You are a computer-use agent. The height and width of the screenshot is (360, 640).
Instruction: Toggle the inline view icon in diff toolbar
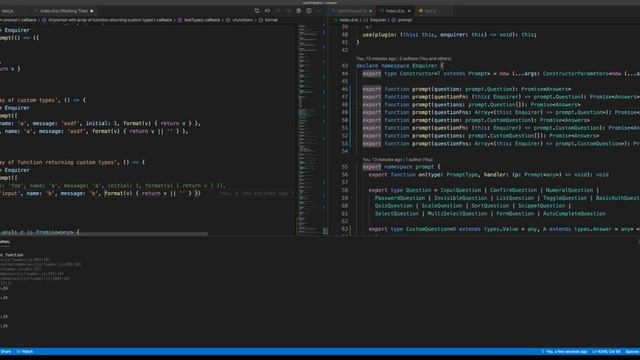click(x=298, y=11)
